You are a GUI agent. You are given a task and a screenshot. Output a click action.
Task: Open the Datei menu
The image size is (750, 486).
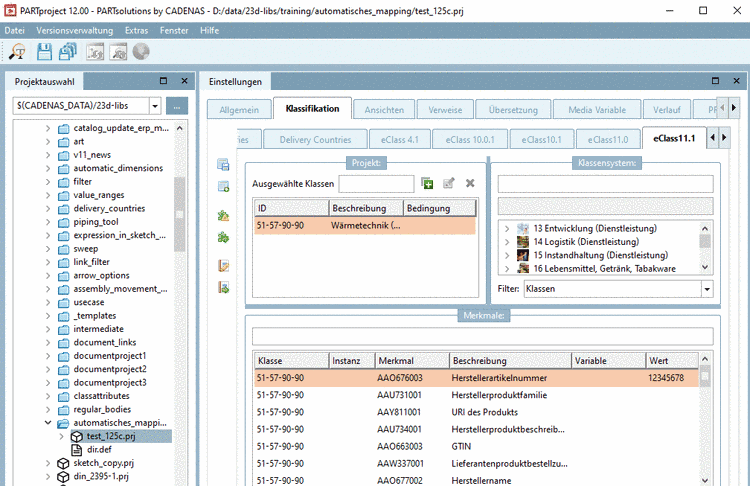(x=14, y=31)
